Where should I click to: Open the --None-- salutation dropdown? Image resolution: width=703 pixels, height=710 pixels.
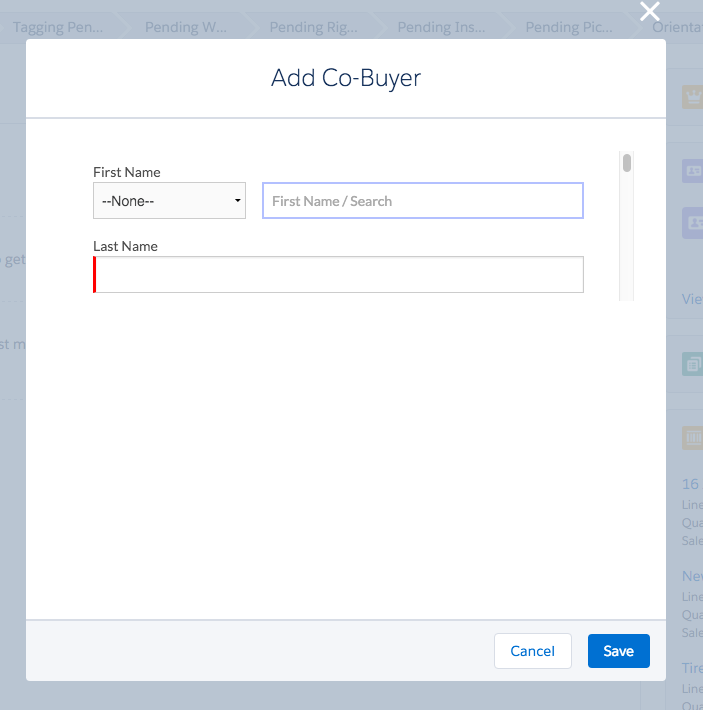point(170,201)
